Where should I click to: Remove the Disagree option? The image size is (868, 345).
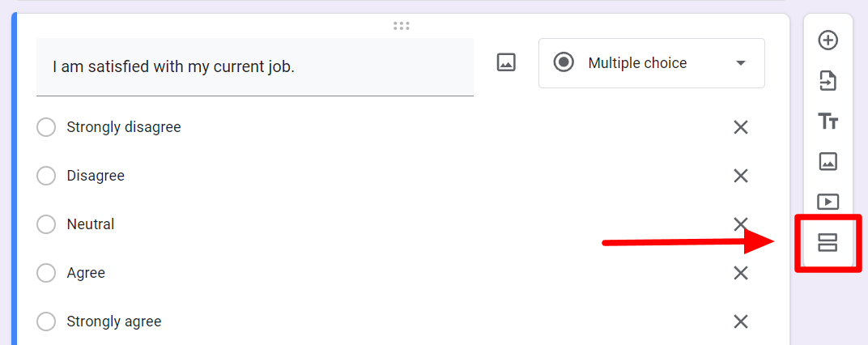click(x=741, y=176)
